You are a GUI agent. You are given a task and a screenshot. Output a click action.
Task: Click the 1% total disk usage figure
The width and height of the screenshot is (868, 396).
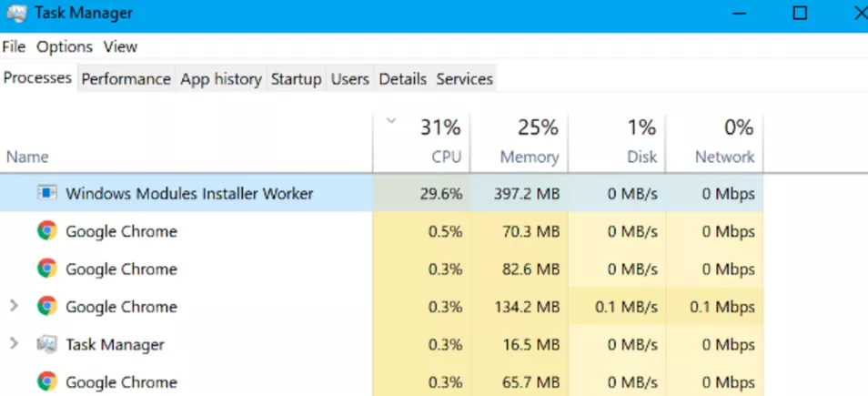coord(641,128)
